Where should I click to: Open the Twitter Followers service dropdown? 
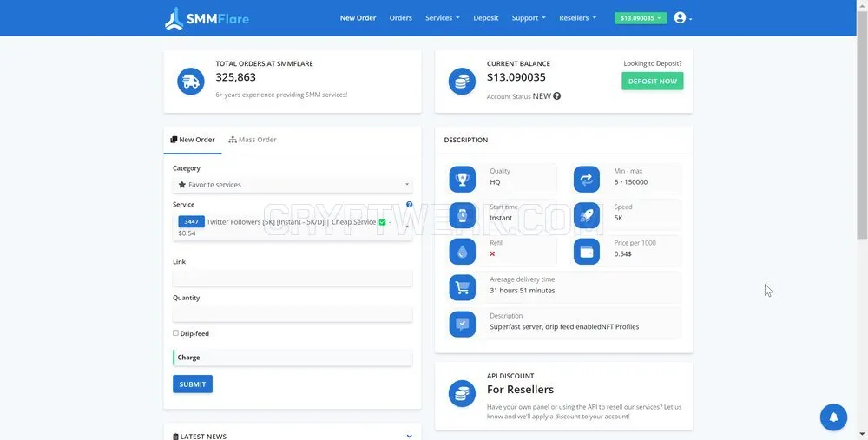[293, 227]
